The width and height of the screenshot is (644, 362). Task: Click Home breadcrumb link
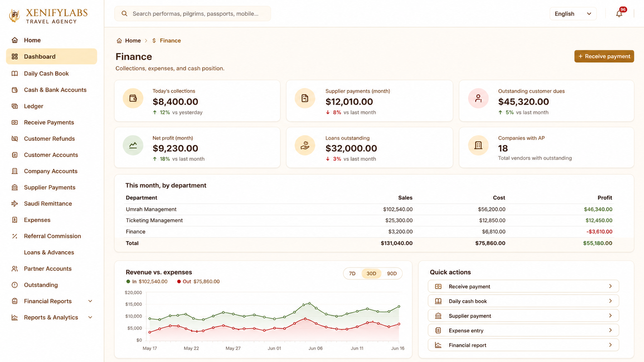coord(133,41)
